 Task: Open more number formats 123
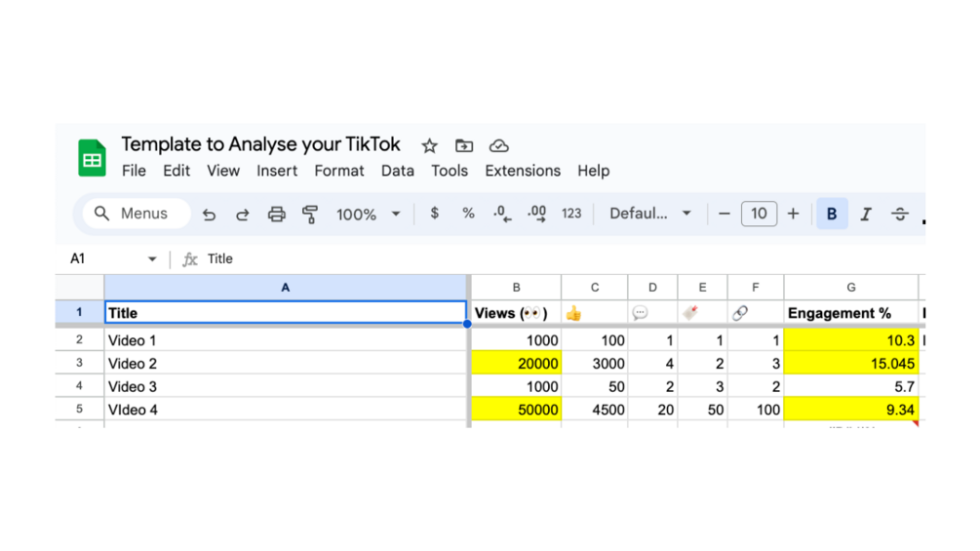click(x=571, y=214)
